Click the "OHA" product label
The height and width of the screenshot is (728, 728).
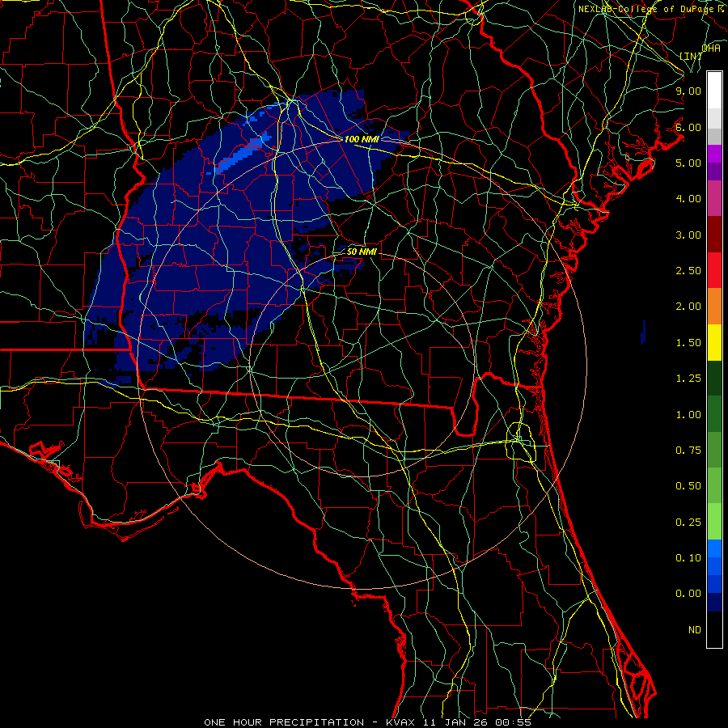(x=711, y=48)
